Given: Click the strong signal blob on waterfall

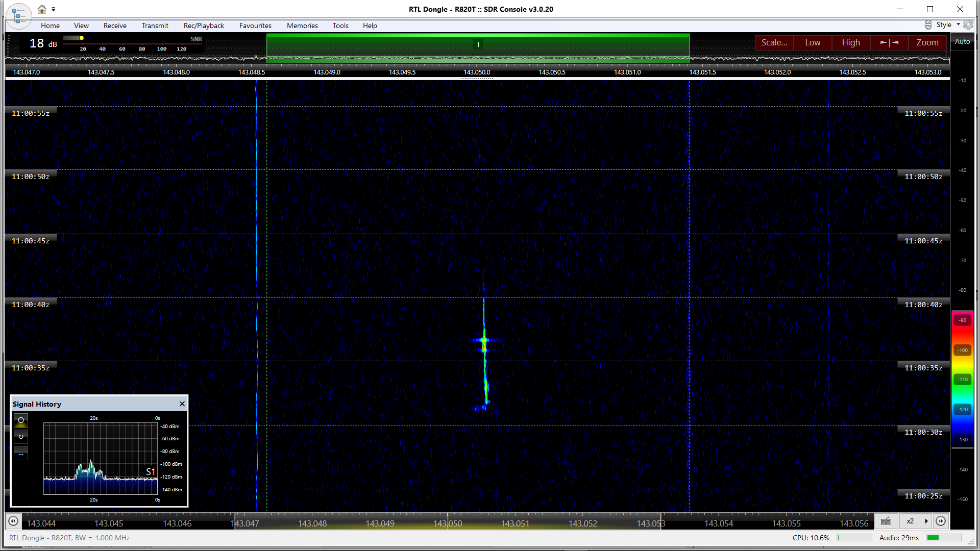Looking at the screenshot, I should coord(484,343).
